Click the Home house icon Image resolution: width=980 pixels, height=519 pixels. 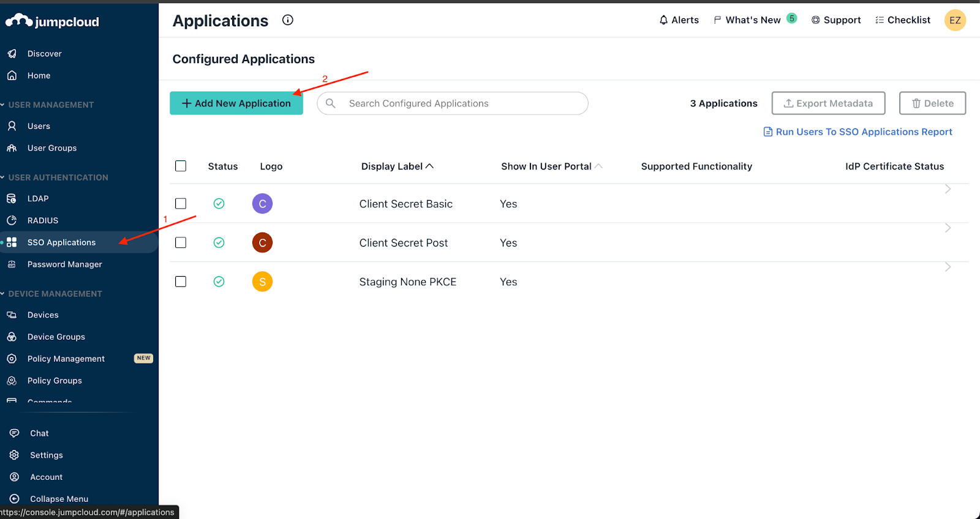tap(12, 76)
